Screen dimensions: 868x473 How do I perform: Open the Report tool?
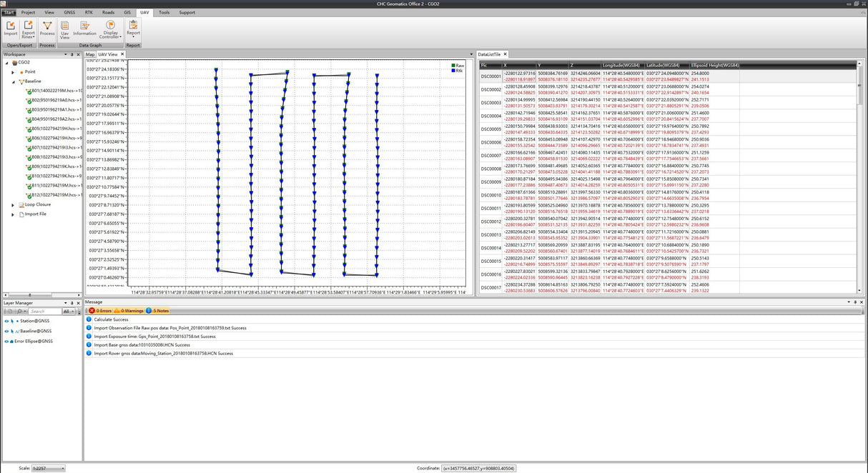[133, 29]
